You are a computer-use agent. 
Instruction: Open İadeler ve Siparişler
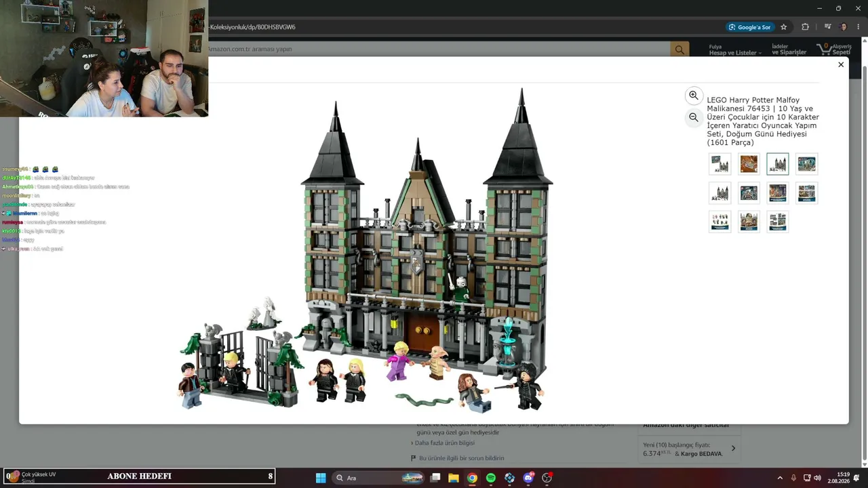789,49
